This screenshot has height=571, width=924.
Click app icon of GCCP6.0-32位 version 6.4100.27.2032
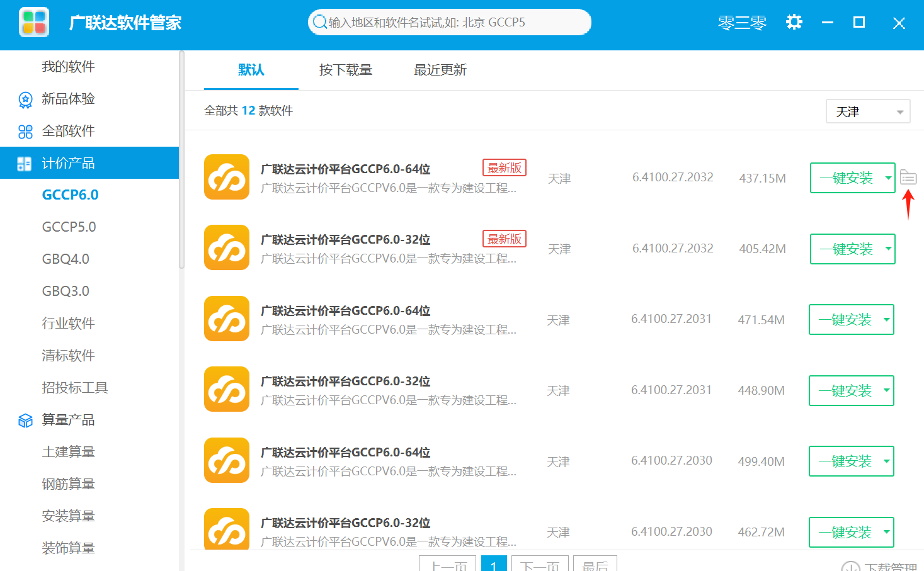pos(227,247)
